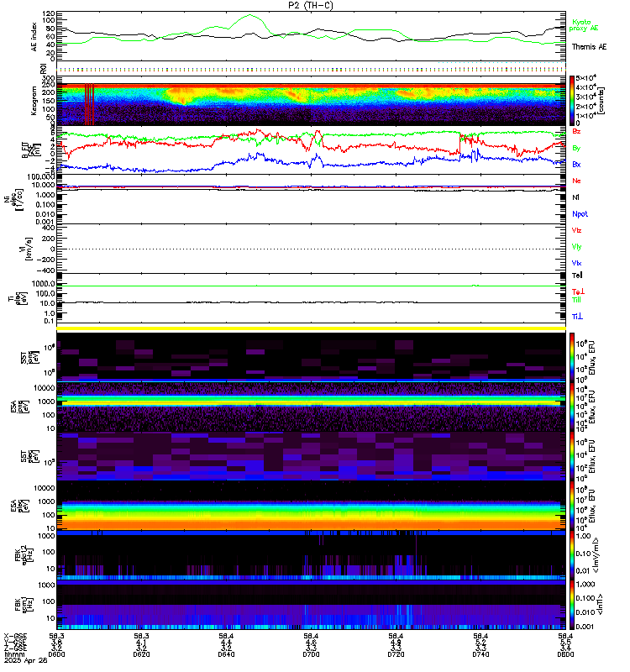
Task: Select the black "Te∥" legend label
Action: pyautogui.click(x=577, y=276)
